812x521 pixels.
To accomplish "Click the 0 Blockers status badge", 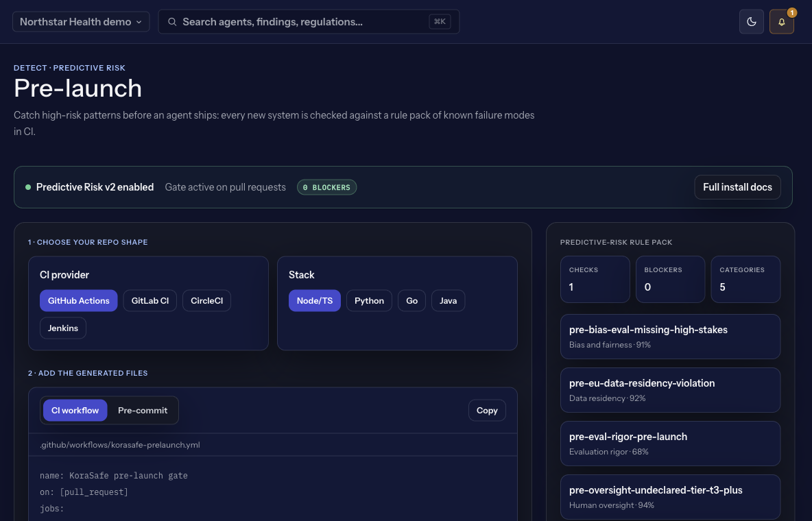I will [x=326, y=187].
